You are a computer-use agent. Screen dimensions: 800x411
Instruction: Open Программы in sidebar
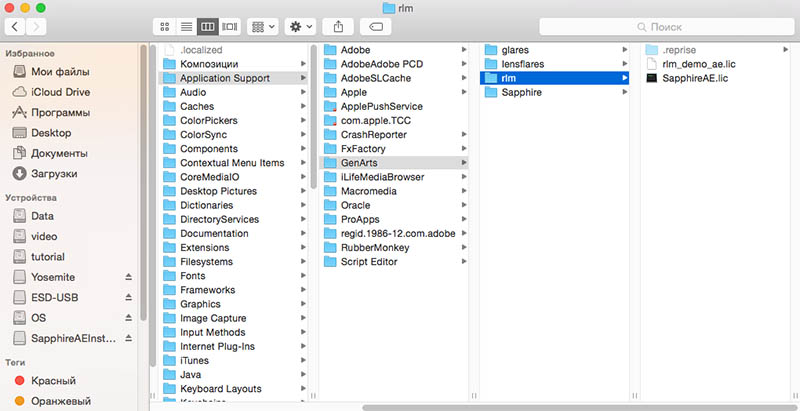coord(60,113)
